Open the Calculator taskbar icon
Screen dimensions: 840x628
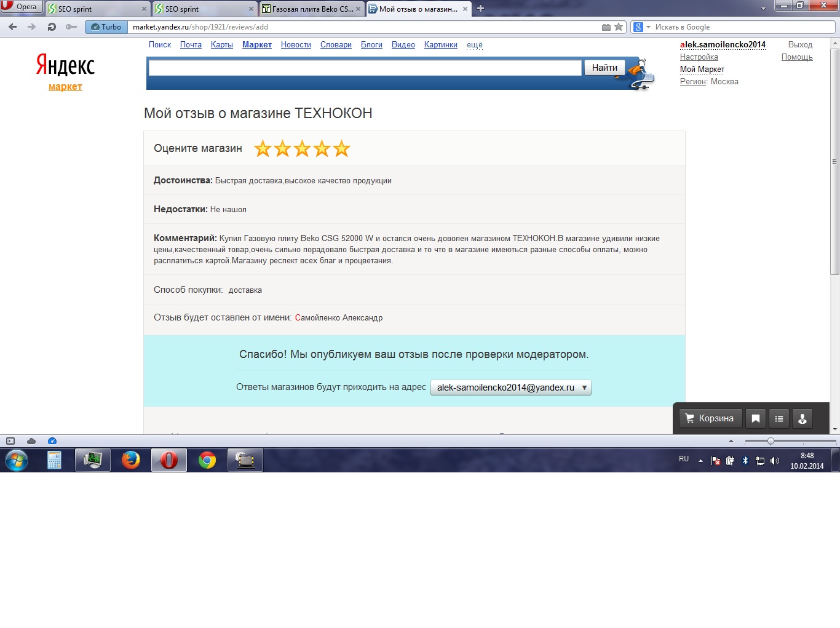pyautogui.click(x=54, y=460)
